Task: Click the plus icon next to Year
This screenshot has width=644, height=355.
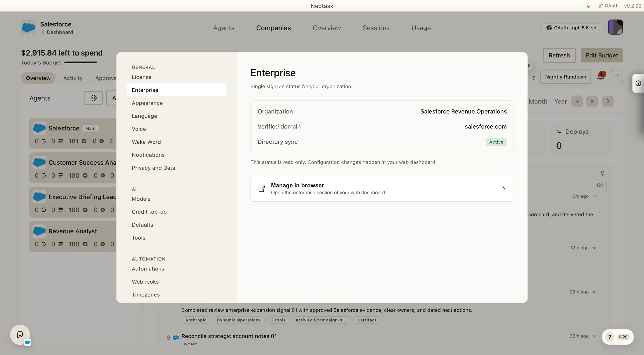Action: coord(577,102)
